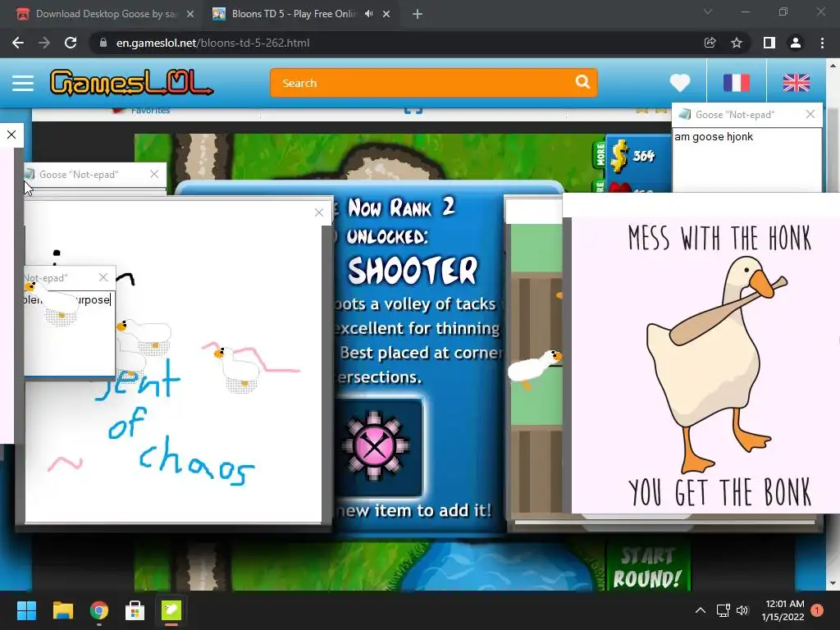Click the Mess With The Honk meme

click(705, 365)
